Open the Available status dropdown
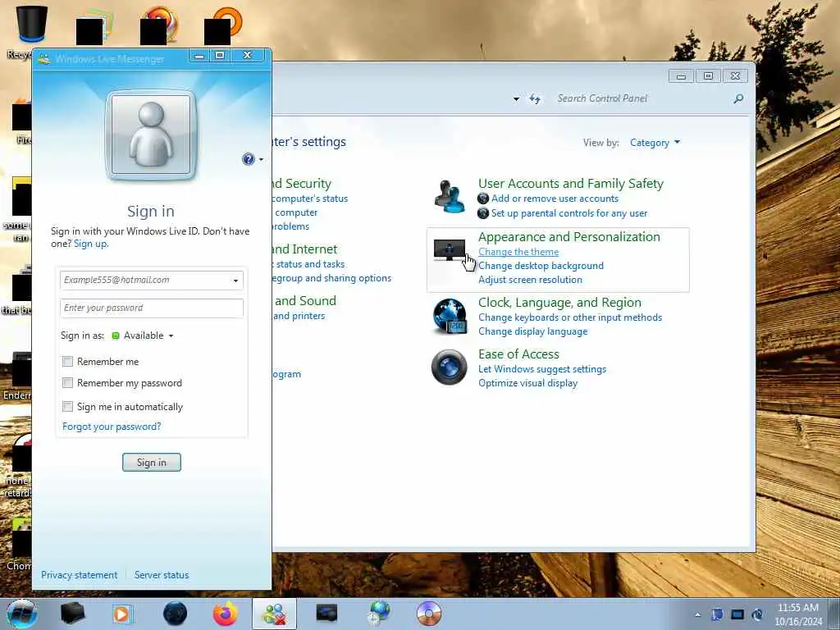Viewport: 840px width, 630px height. pyautogui.click(x=143, y=336)
